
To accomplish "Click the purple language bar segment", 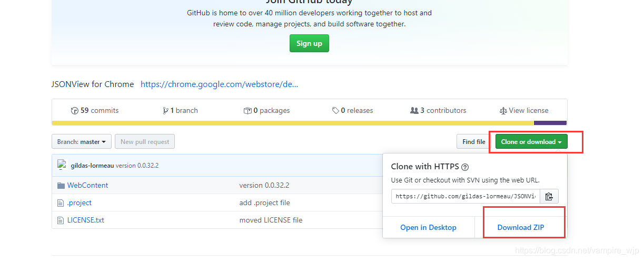I will pos(550,123).
